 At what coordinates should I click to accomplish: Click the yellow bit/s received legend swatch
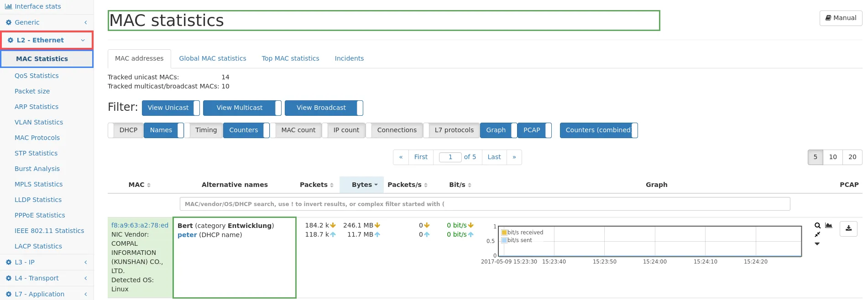pos(504,233)
